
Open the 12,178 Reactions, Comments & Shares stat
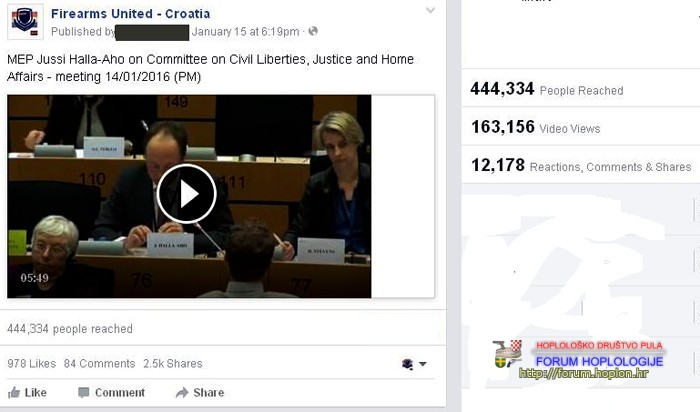coord(581,166)
